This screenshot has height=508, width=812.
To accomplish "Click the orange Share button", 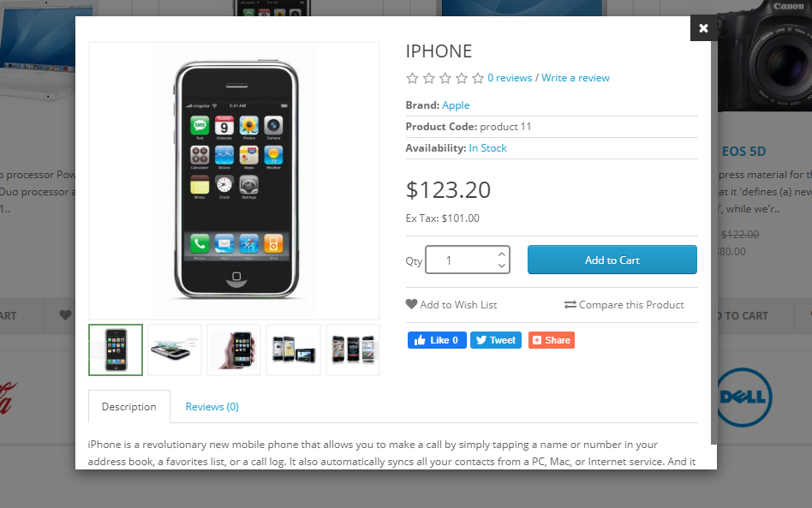I will coord(552,340).
